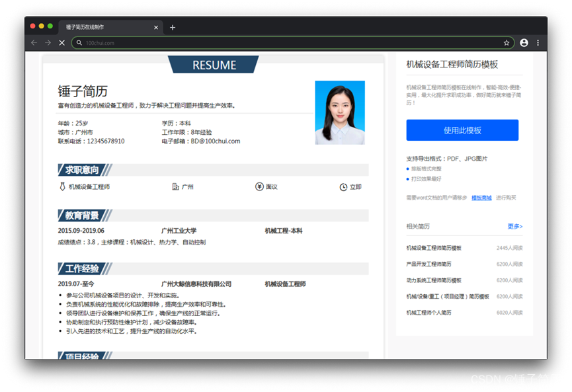572x392 pixels.
Task: Open 机械/设备/重工（项目经理）简历模板 link
Action: [x=448, y=296]
